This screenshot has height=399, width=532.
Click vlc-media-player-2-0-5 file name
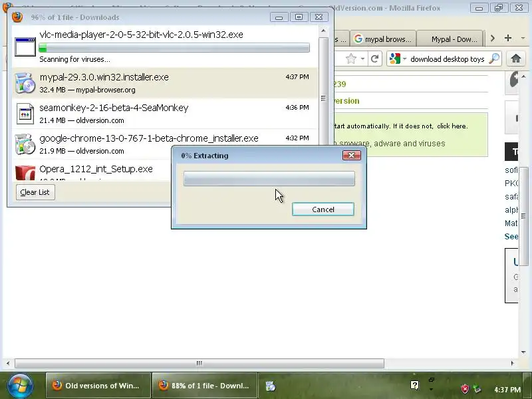[x=141, y=35]
